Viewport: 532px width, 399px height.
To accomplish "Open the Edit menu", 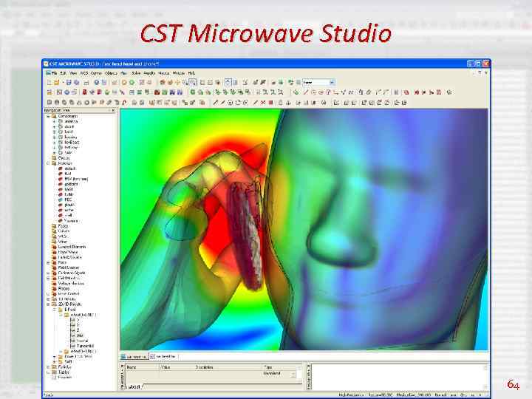I will [x=63, y=73].
